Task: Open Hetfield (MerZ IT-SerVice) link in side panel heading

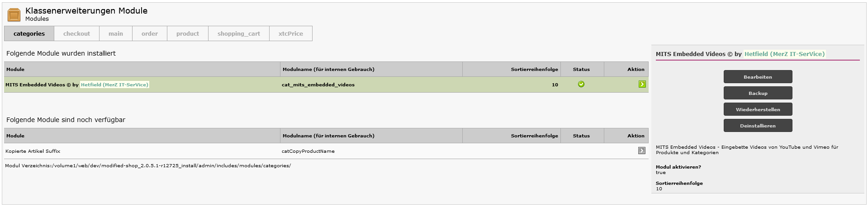Action: pos(784,54)
